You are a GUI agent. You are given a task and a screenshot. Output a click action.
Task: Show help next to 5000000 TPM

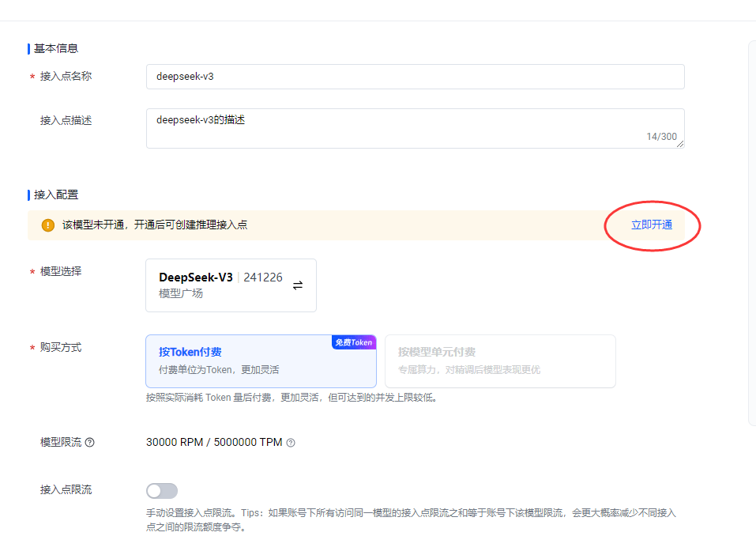pyautogui.click(x=291, y=443)
